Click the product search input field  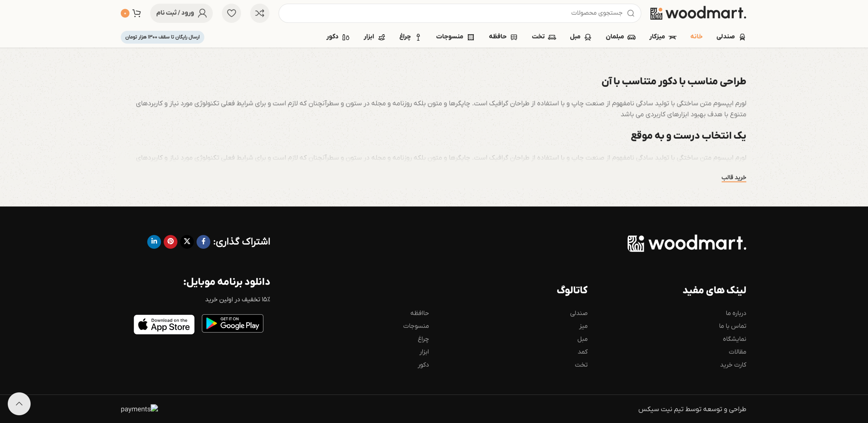point(441,13)
